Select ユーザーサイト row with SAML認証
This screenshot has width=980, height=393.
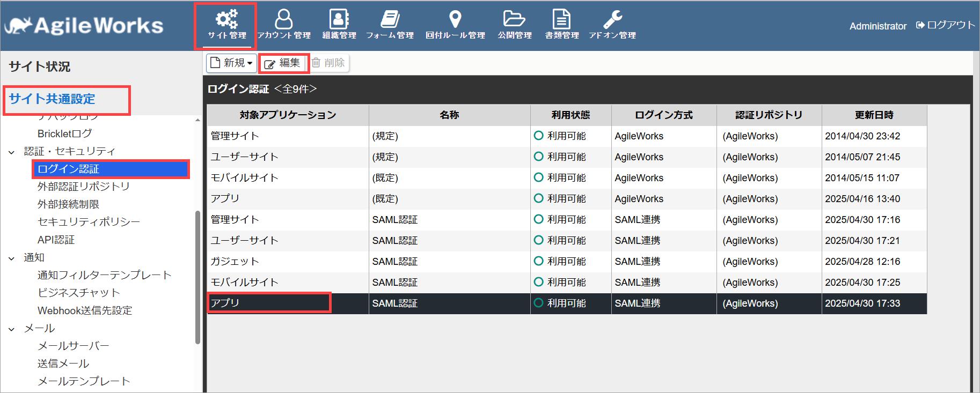pyautogui.click(x=567, y=241)
